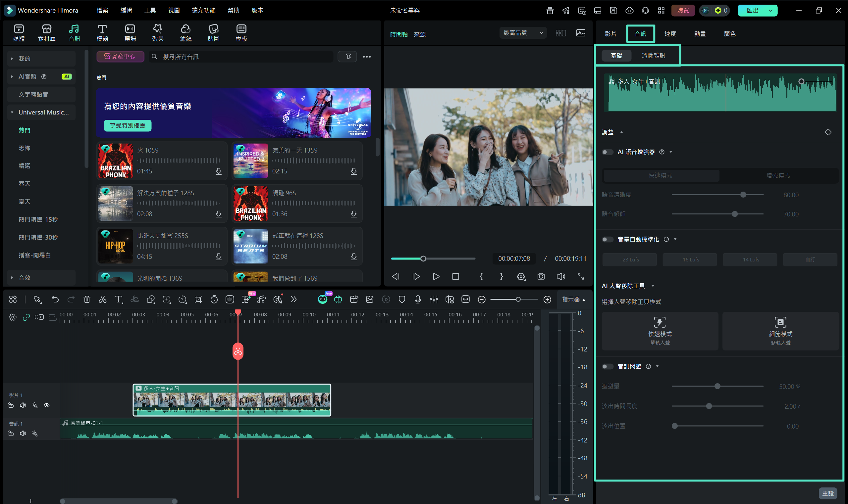Open the 幫助 menu
The image size is (848, 504).
(x=233, y=10)
